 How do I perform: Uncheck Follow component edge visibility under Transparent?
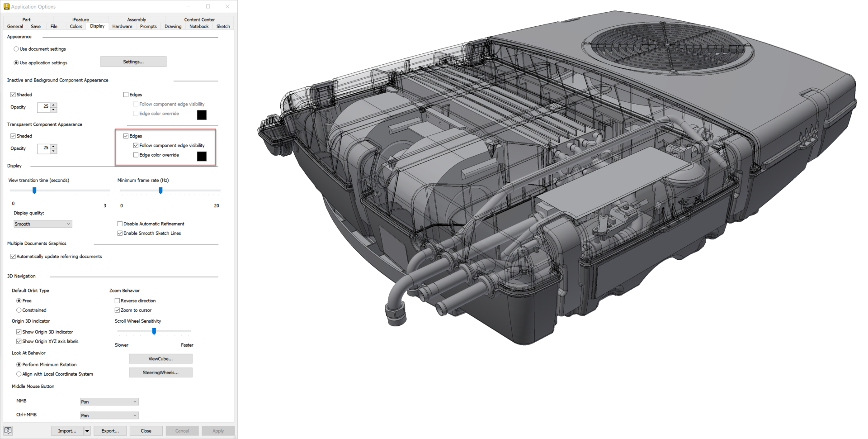136,146
